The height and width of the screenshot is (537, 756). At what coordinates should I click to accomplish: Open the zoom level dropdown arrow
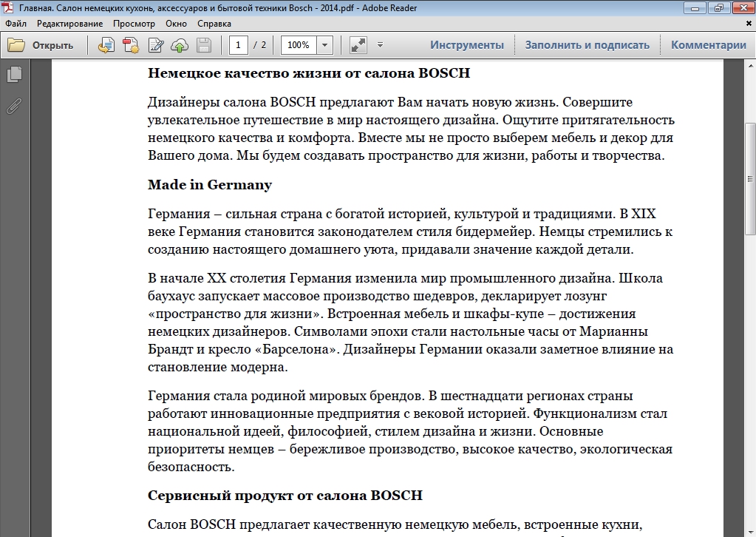pos(324,45)
